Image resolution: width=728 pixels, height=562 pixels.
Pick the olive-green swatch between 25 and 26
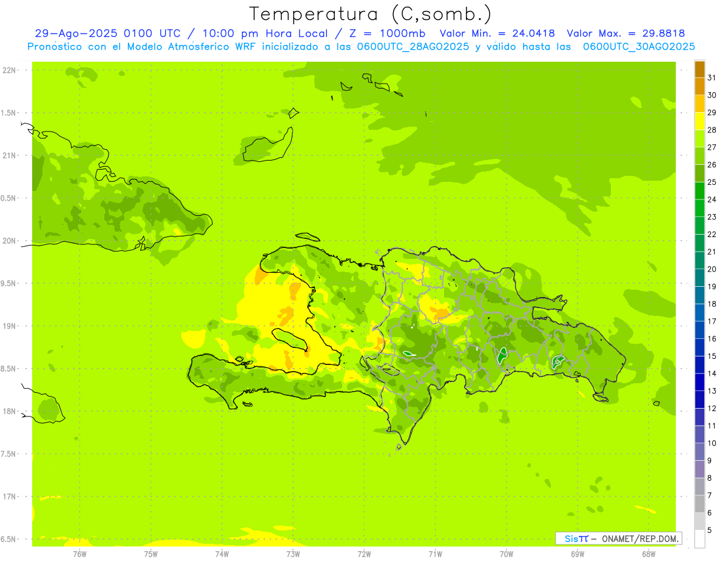699,174
